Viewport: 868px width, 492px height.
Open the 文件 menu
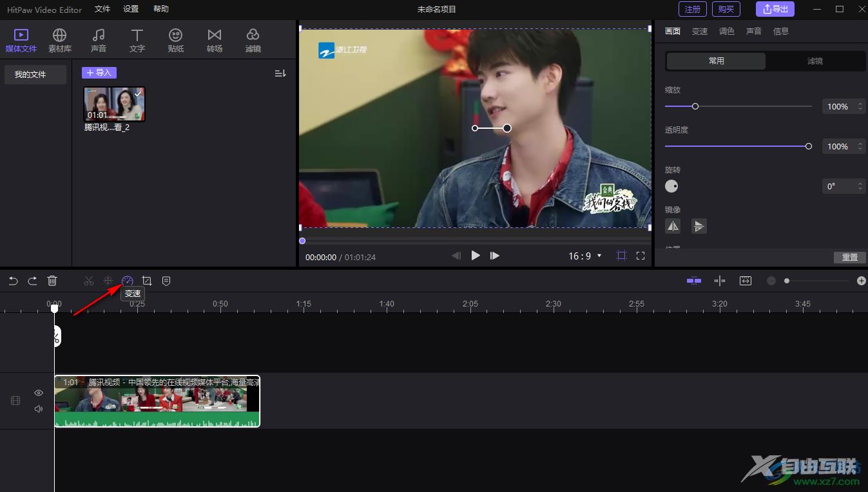tap(102, 9)
